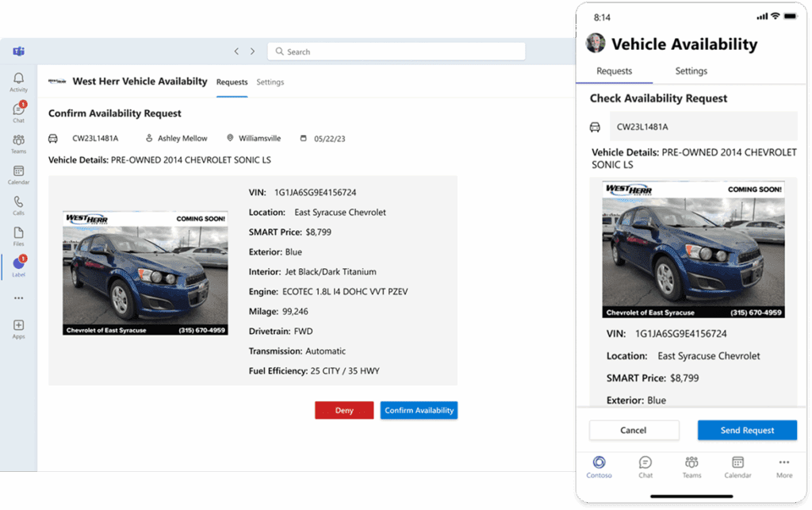Open Calendar in the desktop sidebar
The height and width of the screenshot is (510, 812).
[x=18, y=174]
